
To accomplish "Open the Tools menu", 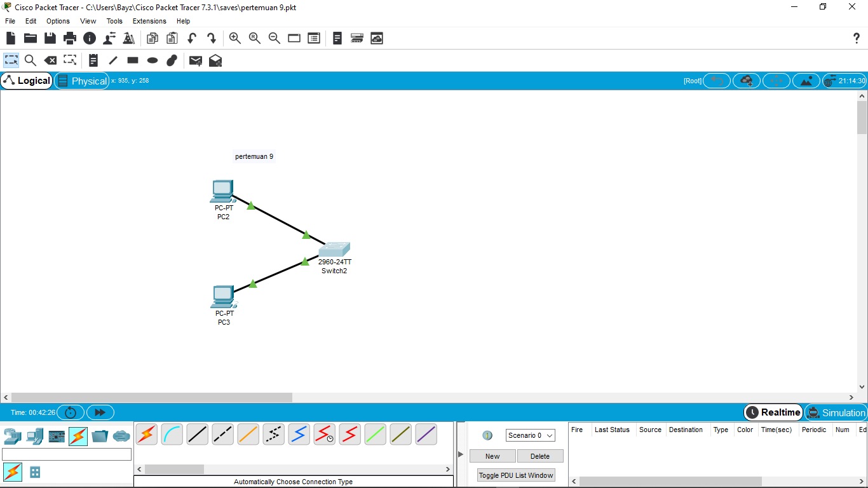I will coord(114,21).
